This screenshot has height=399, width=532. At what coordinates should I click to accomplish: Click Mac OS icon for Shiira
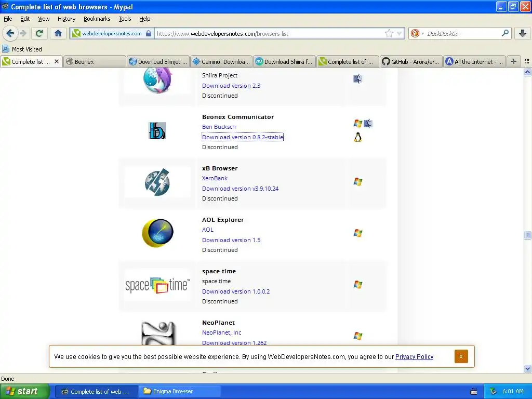click(357, 79)
